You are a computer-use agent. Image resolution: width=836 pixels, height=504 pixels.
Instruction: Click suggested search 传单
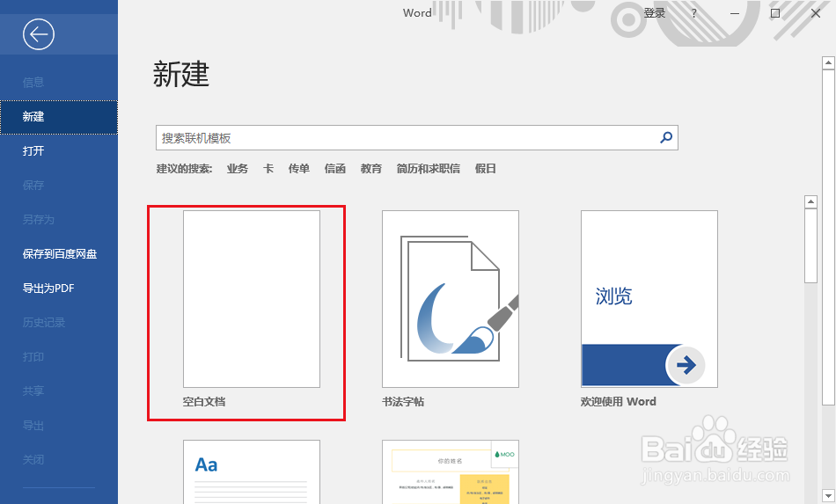(299, 169)
